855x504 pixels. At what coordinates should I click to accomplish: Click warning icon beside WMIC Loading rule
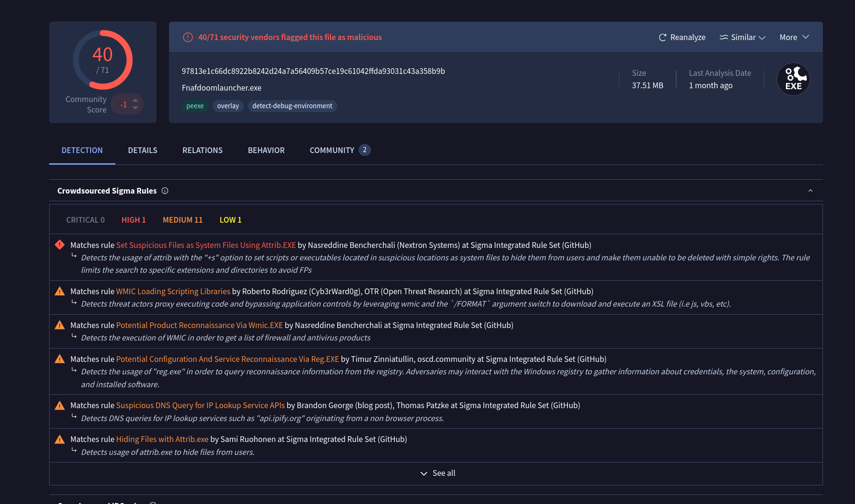coord(60,291)
